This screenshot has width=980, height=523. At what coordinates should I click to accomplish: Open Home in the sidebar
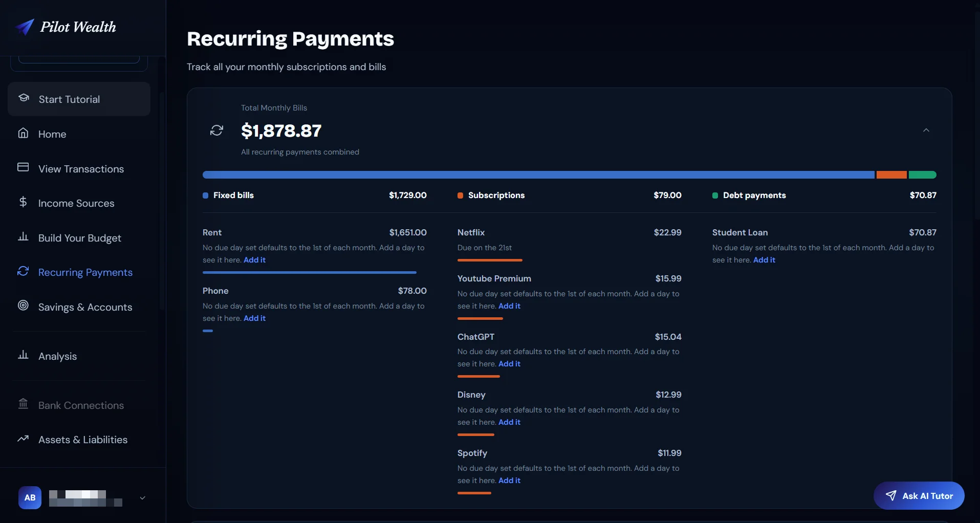point(79,134)
